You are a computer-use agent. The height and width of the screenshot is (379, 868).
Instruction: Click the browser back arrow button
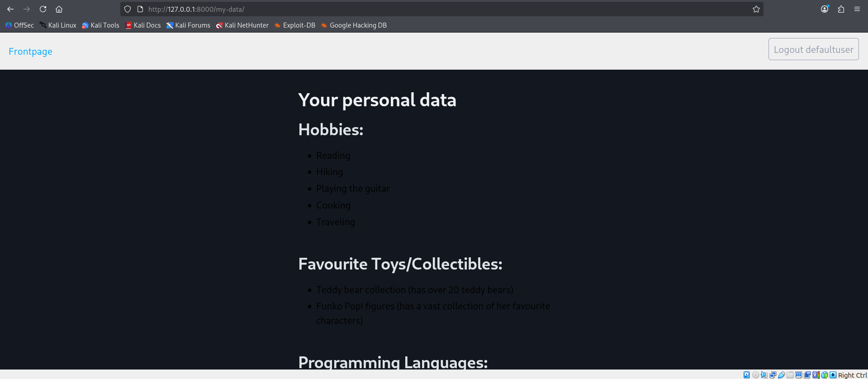(x=10, y=9)
